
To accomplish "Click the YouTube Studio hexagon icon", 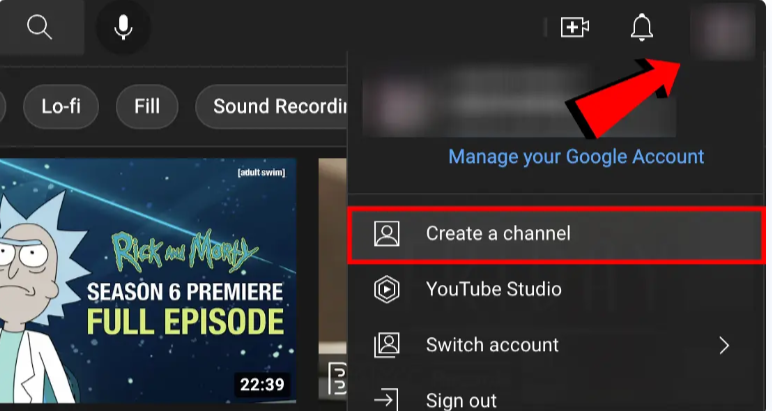I will [387, 289].
